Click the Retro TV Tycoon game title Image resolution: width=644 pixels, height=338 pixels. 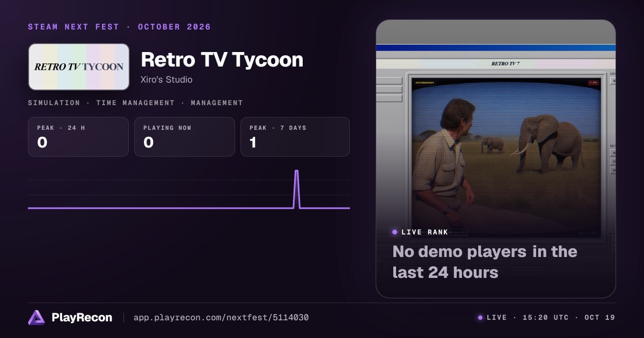click(x=222, y=60)
